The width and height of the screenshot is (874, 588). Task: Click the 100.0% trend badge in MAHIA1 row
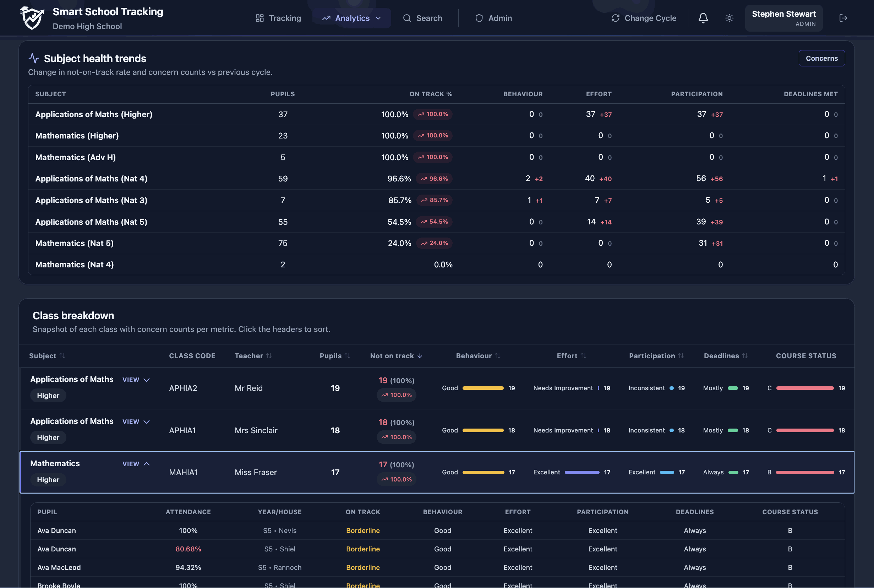tap(396, 479)
